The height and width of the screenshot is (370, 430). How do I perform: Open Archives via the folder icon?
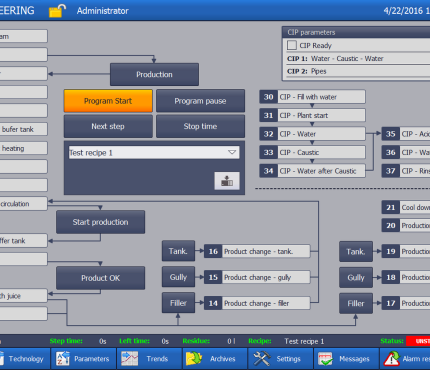point(194,359)
